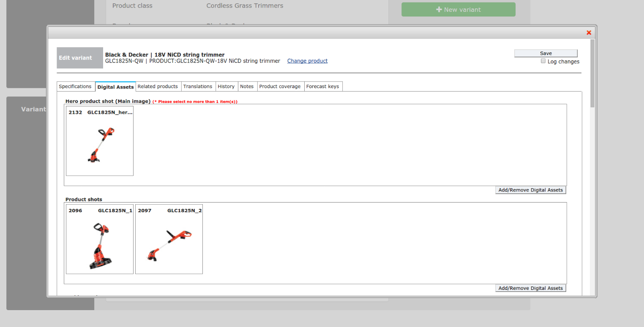Select the Digital Assets tab
This screenshot has height=327, width=644.
pos(115,87)
